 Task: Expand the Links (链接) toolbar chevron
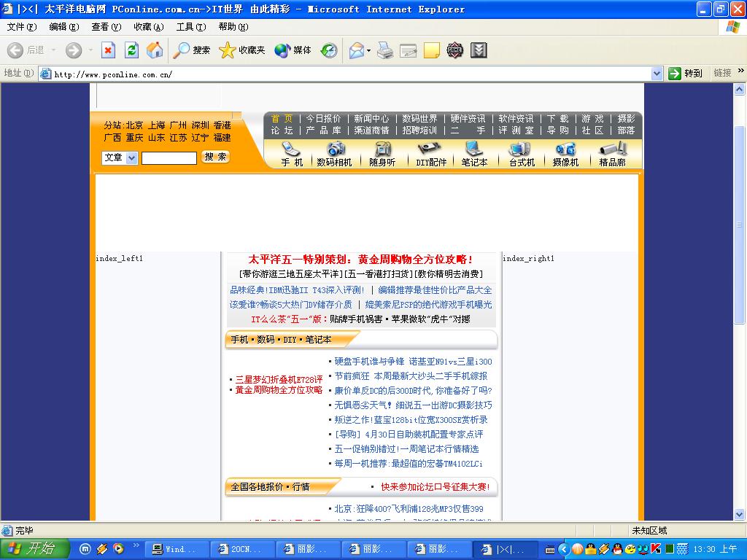click(740, 71)
